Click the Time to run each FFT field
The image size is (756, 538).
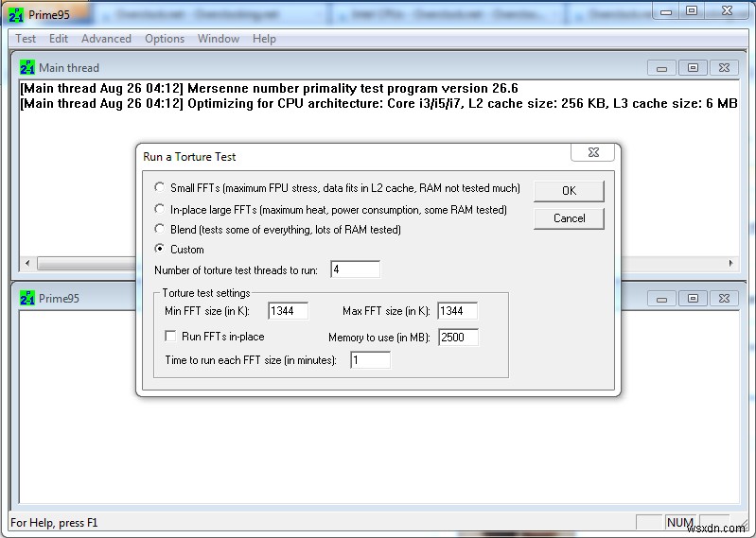coord(370,360)
